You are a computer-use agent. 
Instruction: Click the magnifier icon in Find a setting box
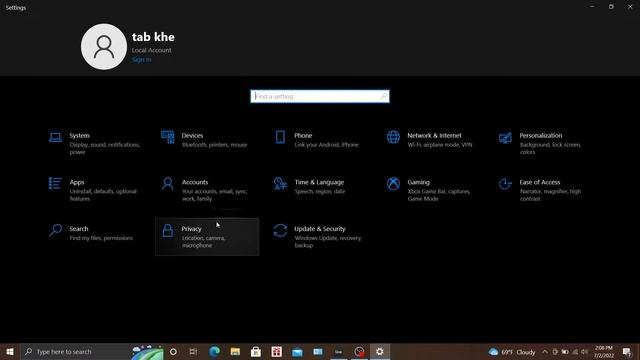[383, 96]
